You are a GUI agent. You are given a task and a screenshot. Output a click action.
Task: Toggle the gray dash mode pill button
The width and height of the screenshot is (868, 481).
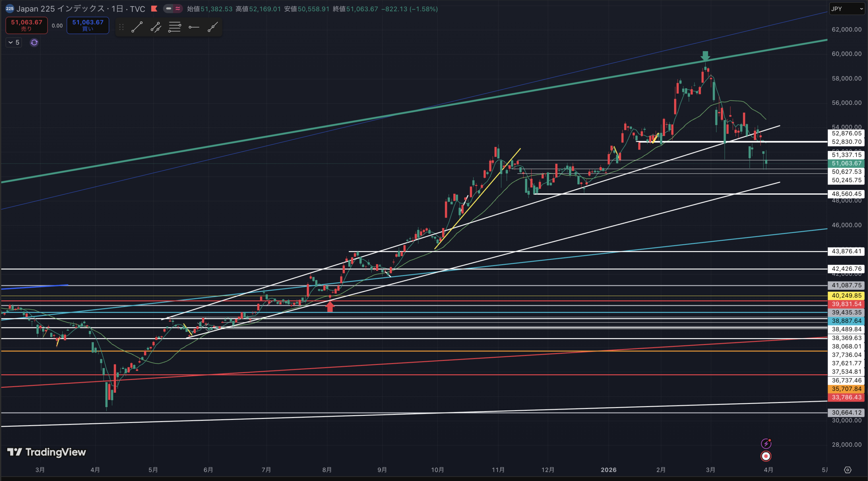click(169, 8)
